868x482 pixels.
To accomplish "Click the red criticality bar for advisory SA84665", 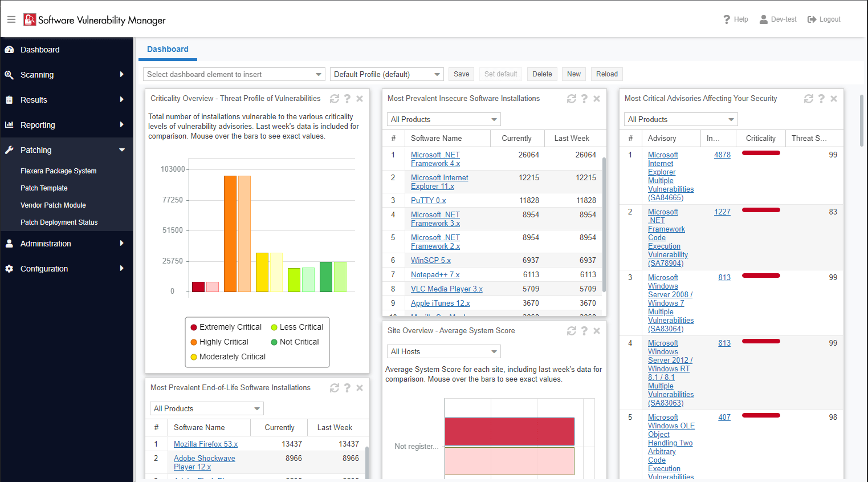I will pos(761,153).
